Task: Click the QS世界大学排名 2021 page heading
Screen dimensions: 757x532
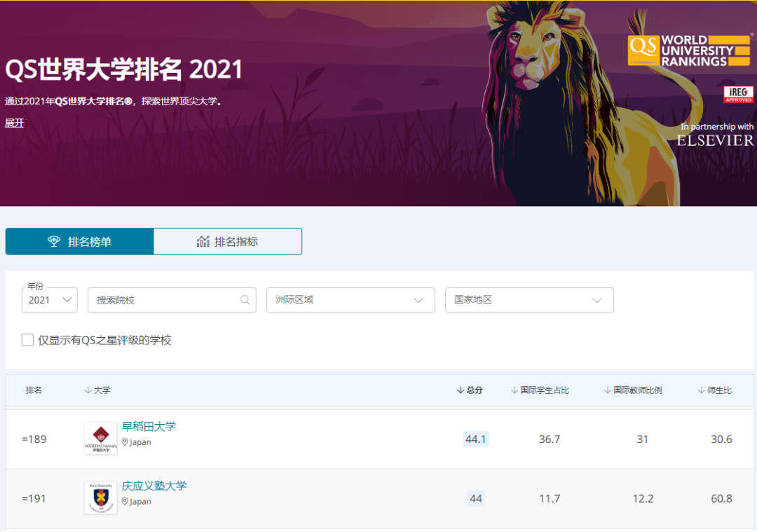Action: click(x=123, y=69)
